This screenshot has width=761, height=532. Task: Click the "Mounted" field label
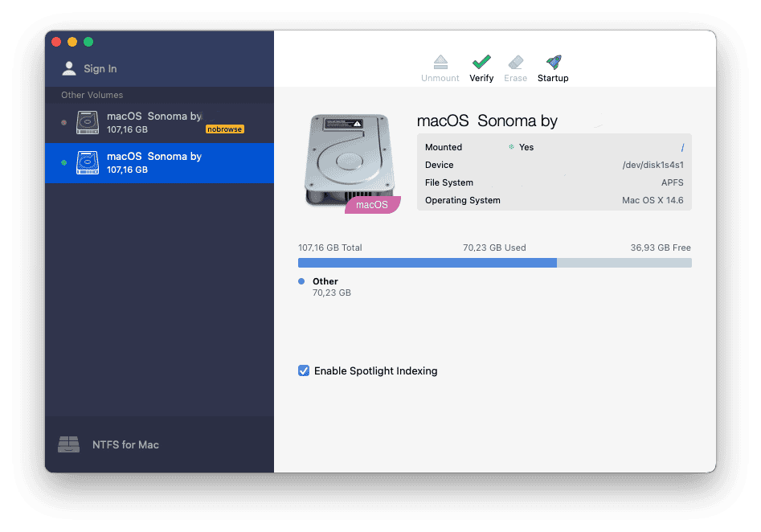[x=444, y=147]
